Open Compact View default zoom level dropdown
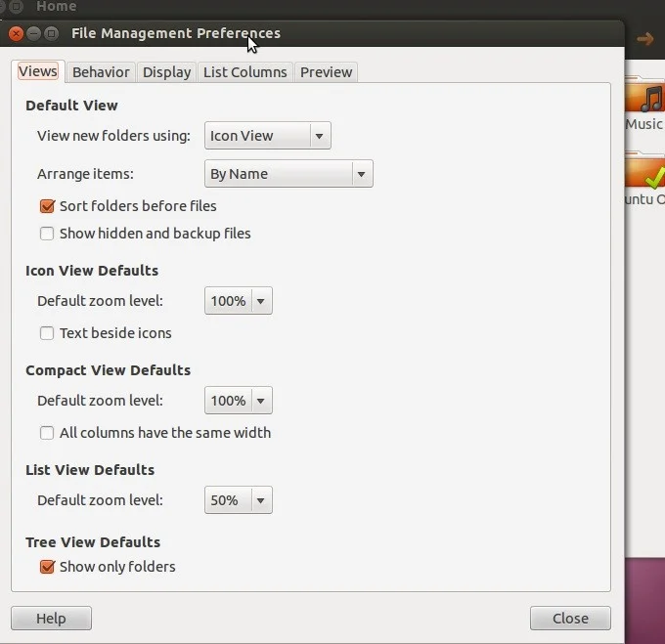 pos(239,401)
